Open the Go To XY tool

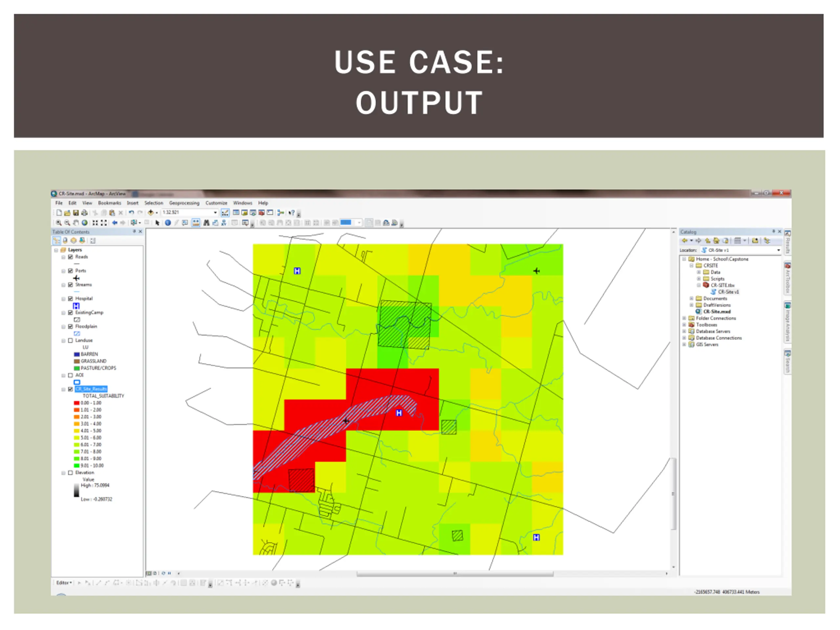(224, 222)
